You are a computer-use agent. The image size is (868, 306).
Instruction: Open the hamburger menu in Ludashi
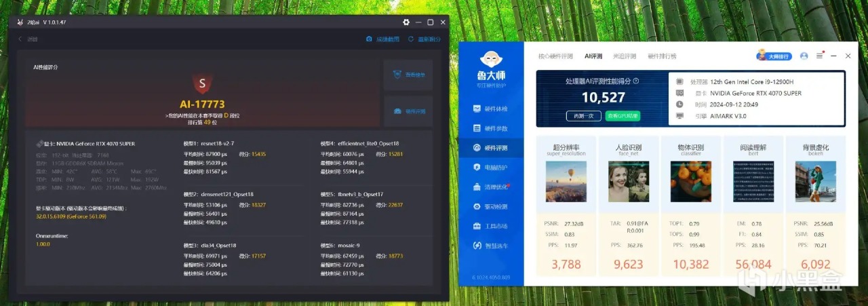pyautogui.click(x=819, y=56)
